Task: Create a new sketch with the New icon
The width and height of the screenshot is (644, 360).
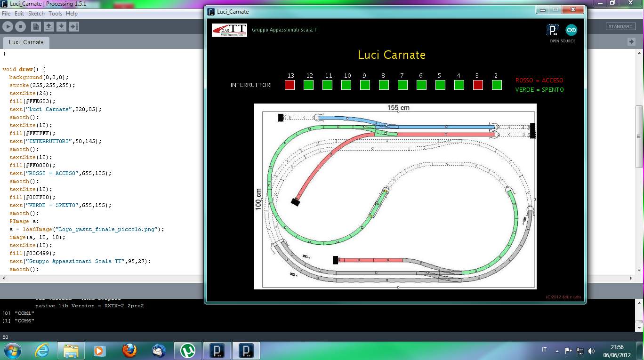Action: 36,27
